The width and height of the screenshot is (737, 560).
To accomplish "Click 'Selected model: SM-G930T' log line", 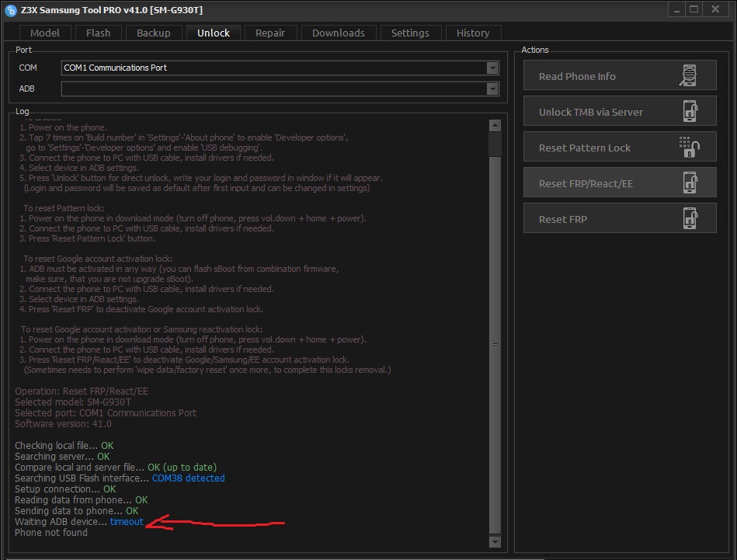I will tap(73, 402).
